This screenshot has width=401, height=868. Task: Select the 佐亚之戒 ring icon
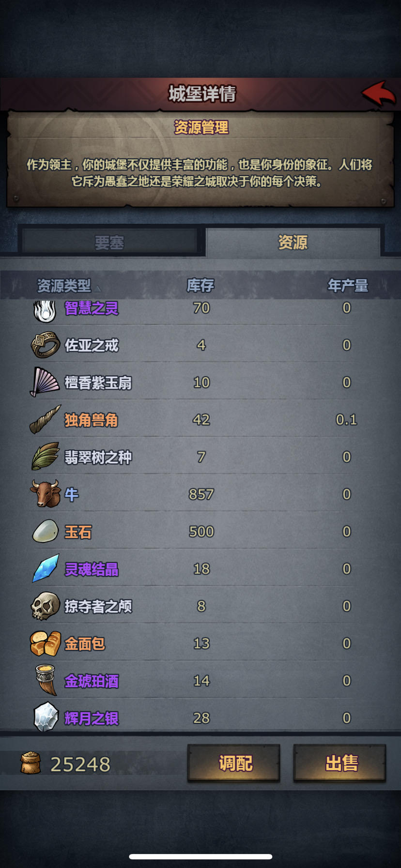(x=46, y=345)
